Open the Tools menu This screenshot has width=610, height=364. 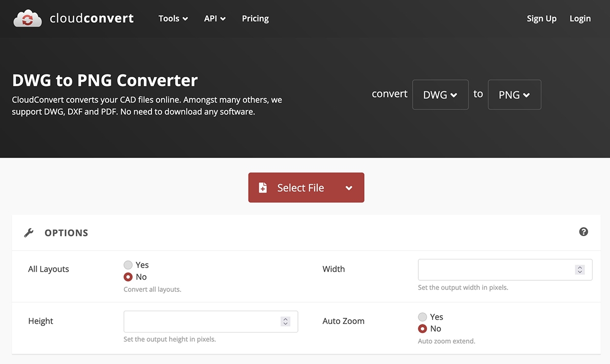point(173,19)
